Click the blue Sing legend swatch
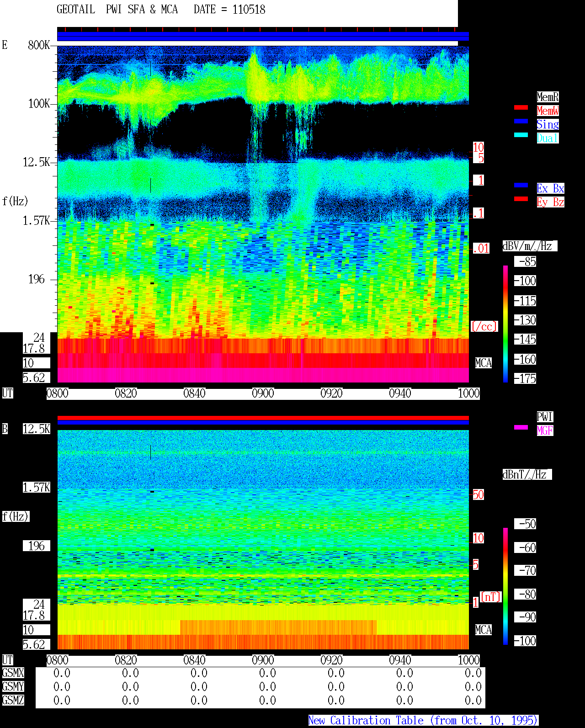 tap(521, 121)
